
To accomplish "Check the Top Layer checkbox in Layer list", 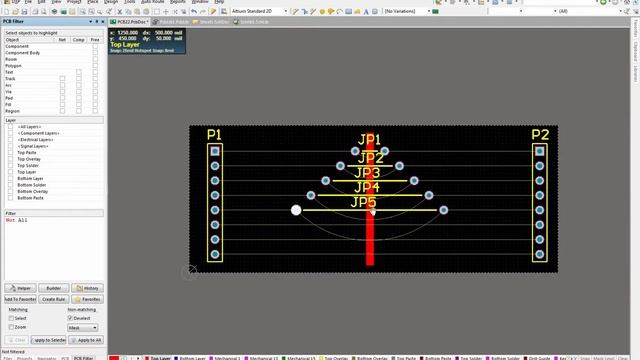I will (10, 172).
